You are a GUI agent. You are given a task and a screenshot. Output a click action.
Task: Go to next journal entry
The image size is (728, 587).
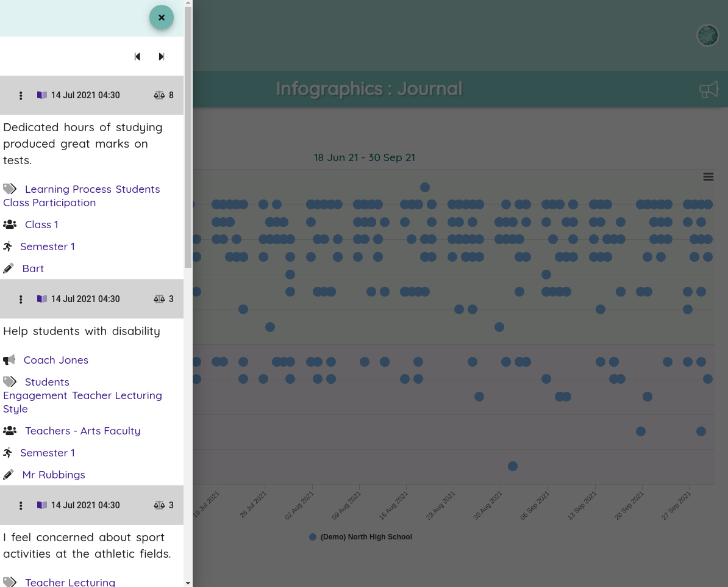coord(161,56)
